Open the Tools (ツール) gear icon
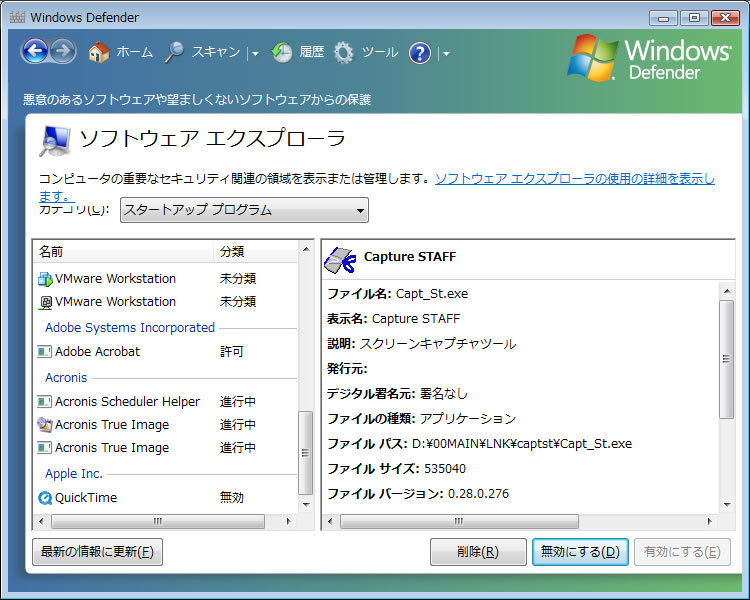 (x=343, y=52)
